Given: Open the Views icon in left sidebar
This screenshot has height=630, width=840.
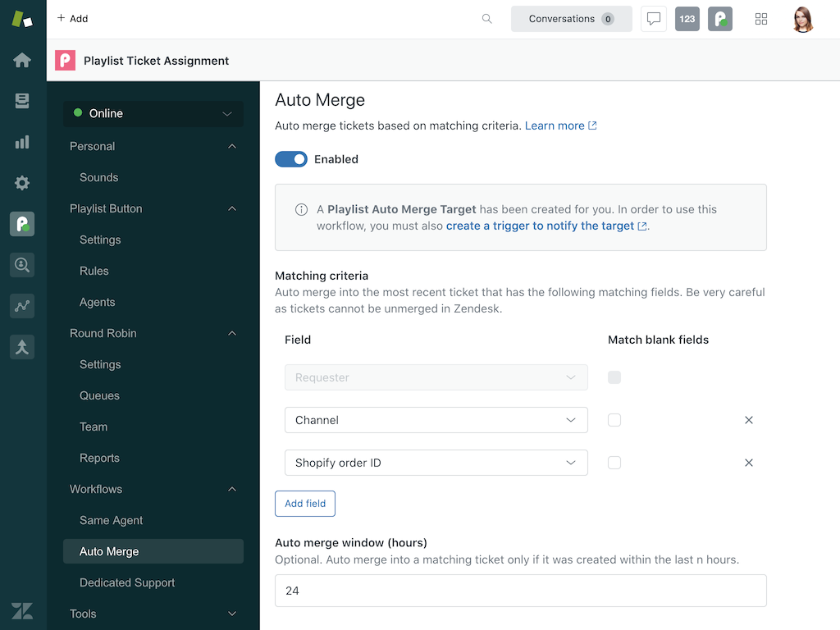Looking at the screenshot, I should coord(22,101).
